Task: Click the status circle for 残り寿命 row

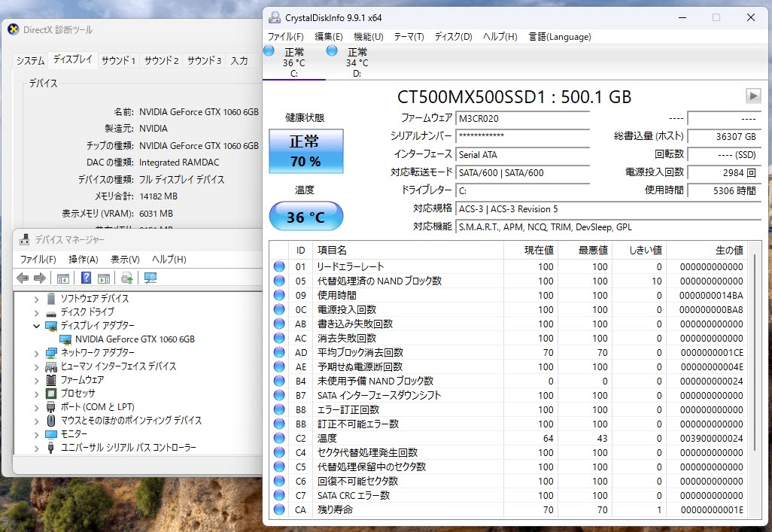Action: [x=279, y=509]
